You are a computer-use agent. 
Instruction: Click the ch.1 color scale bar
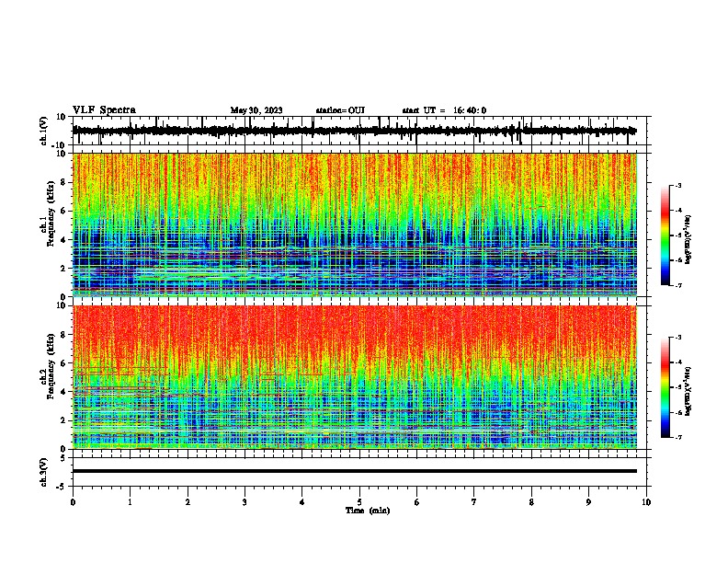tap(665, 236)
